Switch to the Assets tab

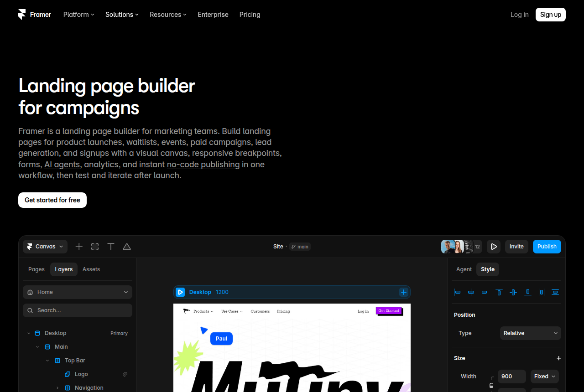pyautogui.click(x=91, y=269)
